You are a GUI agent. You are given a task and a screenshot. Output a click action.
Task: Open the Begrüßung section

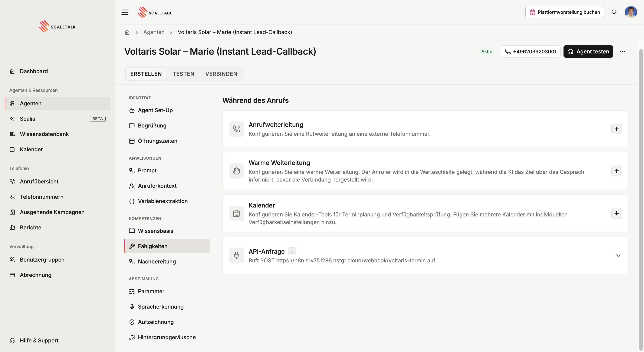(167, 125)
